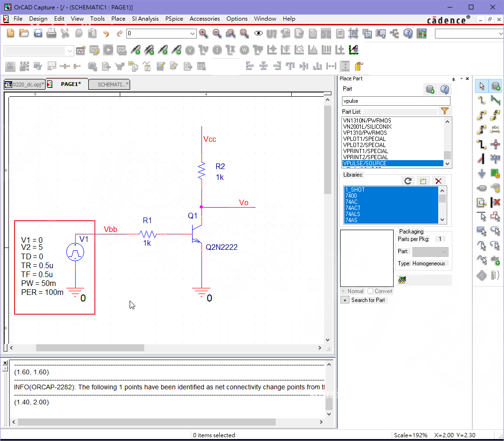The image size is (504, 441).
Task: Select VPRINT1/SPECIAL in the part list
Action: point(393,151)
